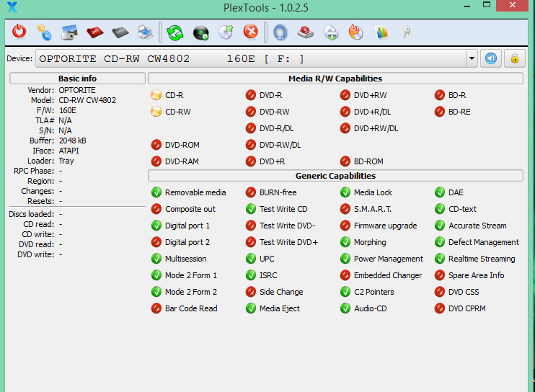Click the Power Management label
The image size is (535, 392).
point(389,259)
